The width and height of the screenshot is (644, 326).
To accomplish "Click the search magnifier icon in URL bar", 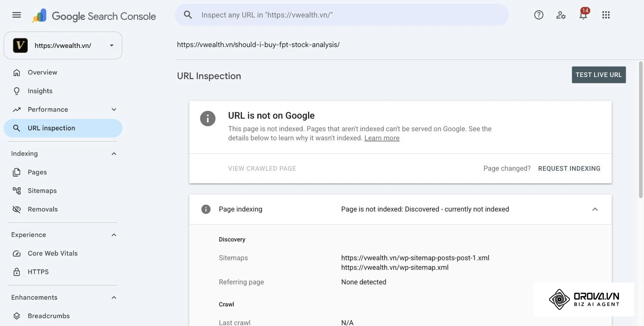I will point(188,15).
